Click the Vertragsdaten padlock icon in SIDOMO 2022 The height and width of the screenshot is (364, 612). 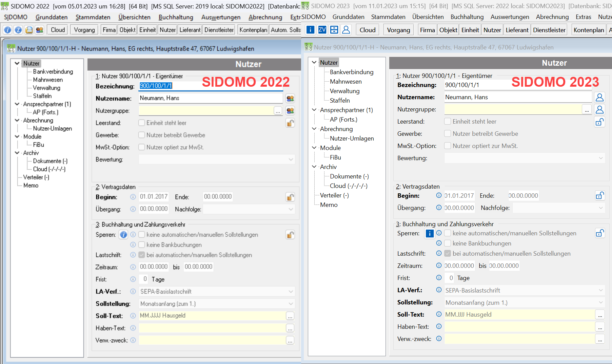coord(290,197)
